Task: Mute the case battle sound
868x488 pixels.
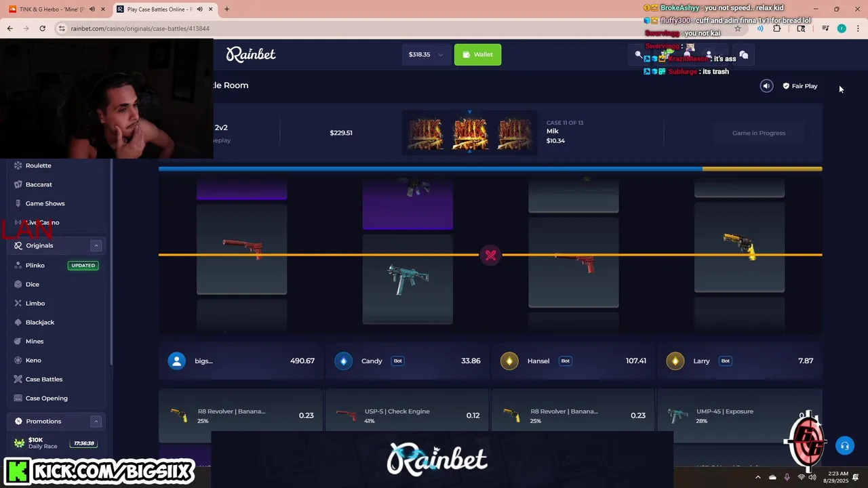Action: 766,86
